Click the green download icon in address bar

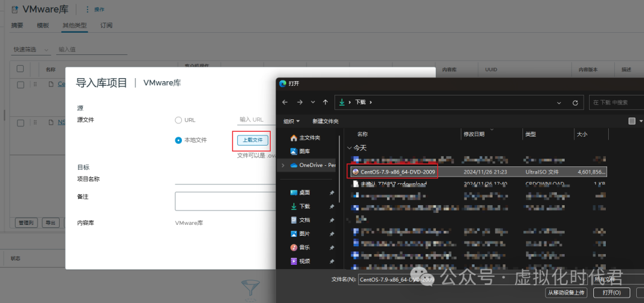[x=342, y=102]
